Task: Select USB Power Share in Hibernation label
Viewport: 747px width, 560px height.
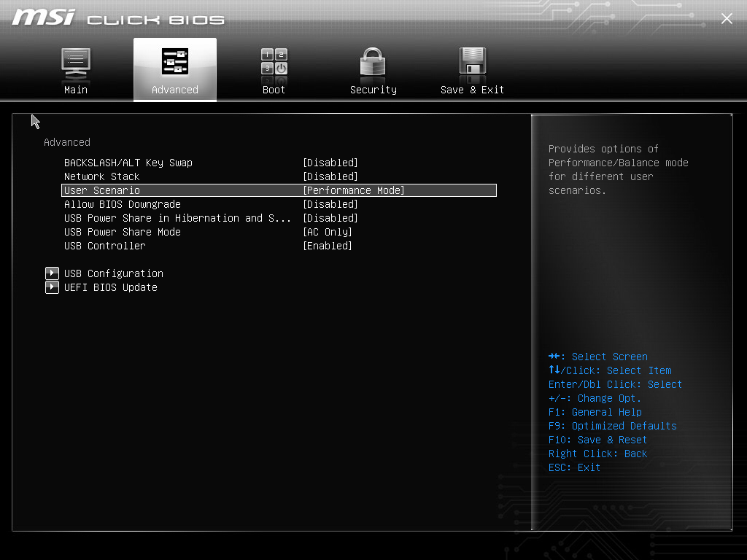Action: point(177,218)
